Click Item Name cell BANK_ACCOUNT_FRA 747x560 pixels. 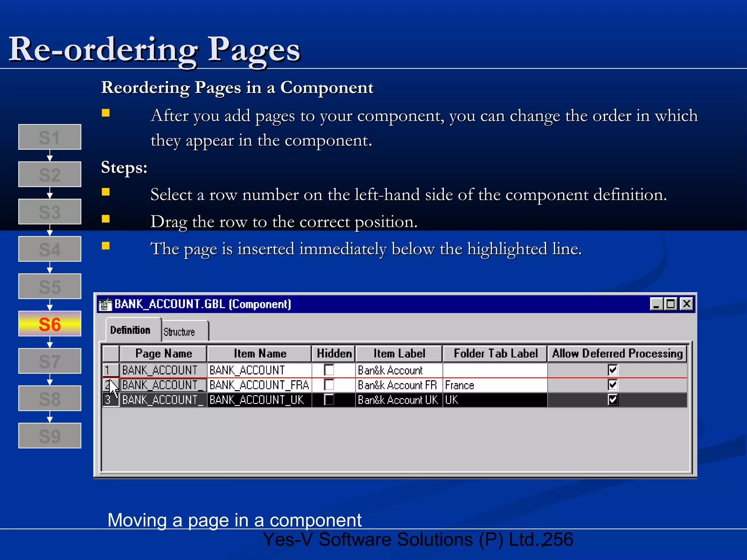259,385
